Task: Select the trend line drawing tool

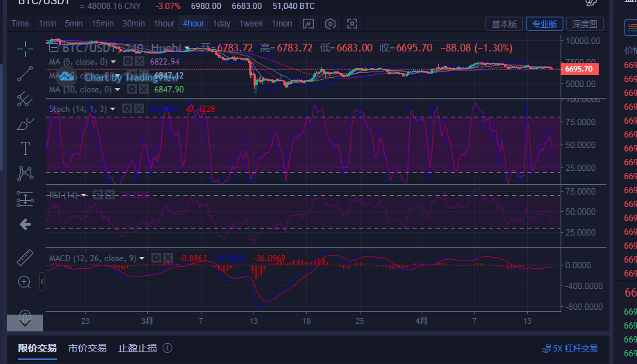Action: pyautogui.click(x=25, y=74)
